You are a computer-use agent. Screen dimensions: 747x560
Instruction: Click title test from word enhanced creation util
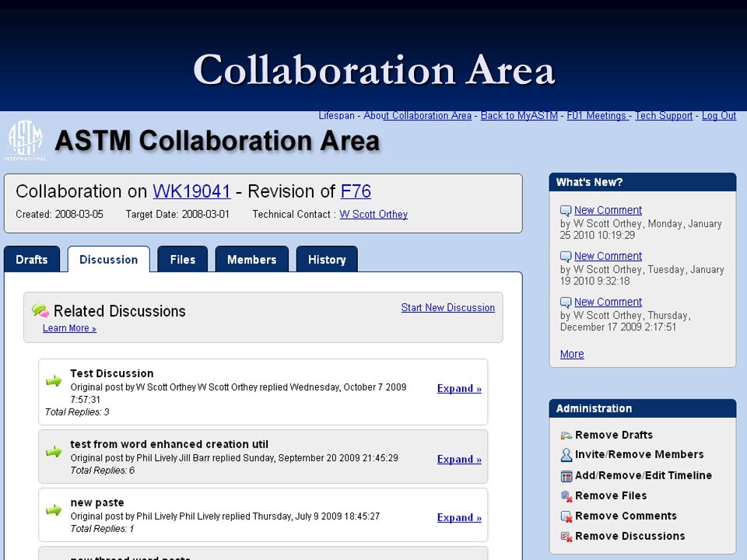(x=169, y=444)
